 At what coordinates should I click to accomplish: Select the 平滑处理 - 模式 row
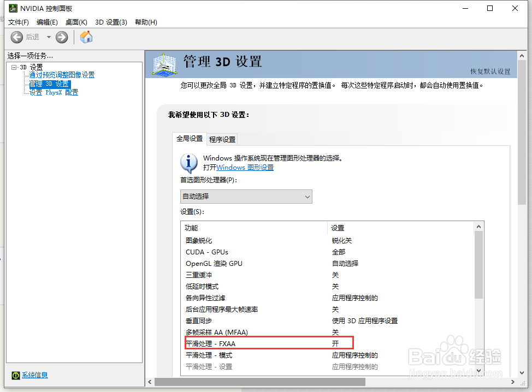(327, 355)
